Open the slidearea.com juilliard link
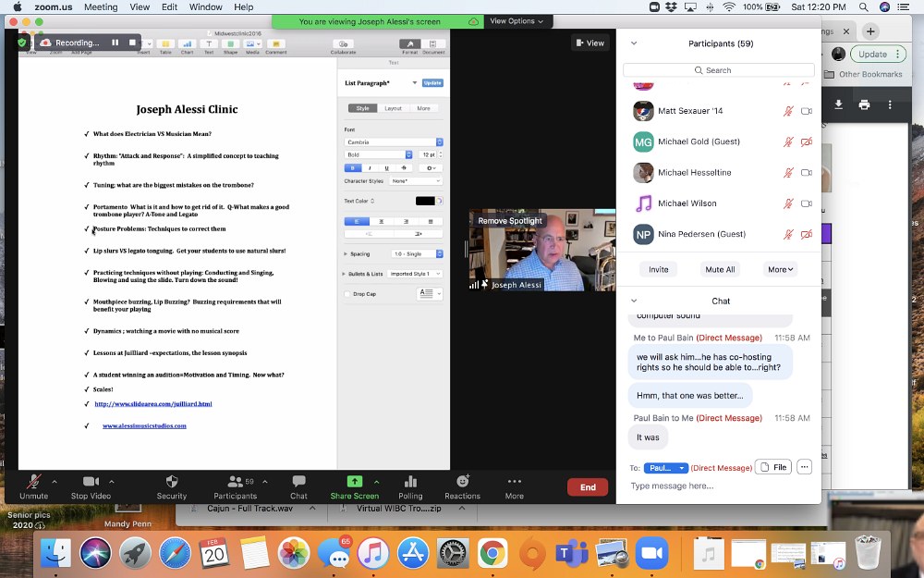This screenshot has width=924, height=578. [x=153, y=404]
